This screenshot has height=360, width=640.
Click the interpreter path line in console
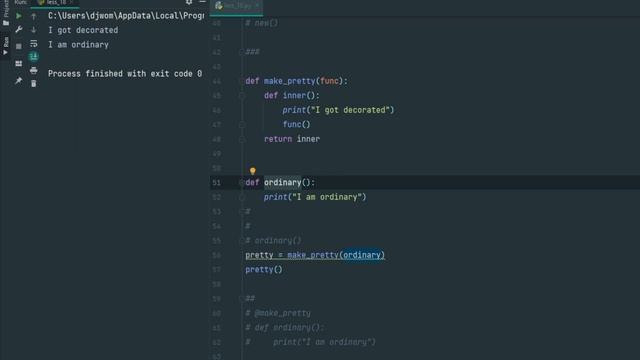pos(126,16)
